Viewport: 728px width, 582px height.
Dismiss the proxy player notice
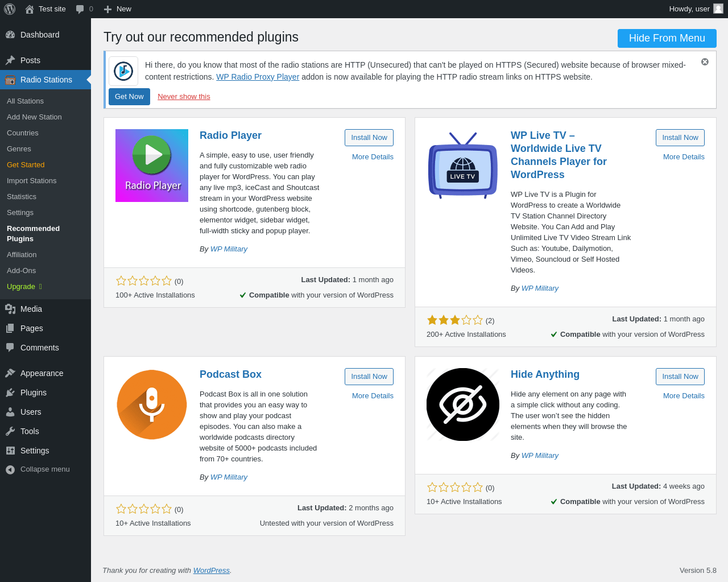click(705, 61)
